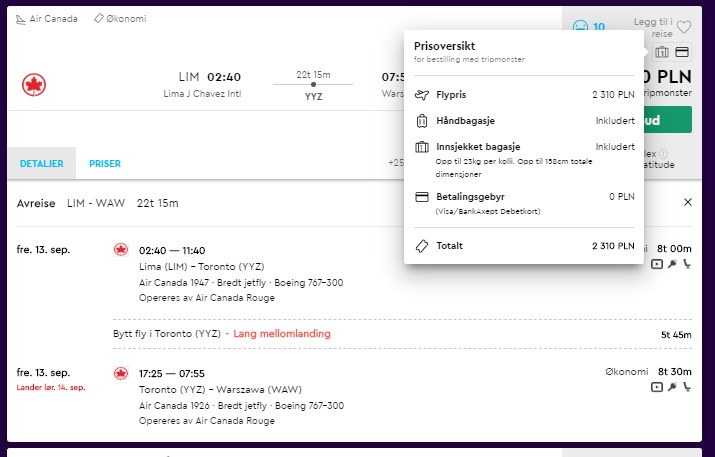Click the hand luggage icon next to Håndbagasje
The height and width of the screenshot is (457, 715).
422,121
